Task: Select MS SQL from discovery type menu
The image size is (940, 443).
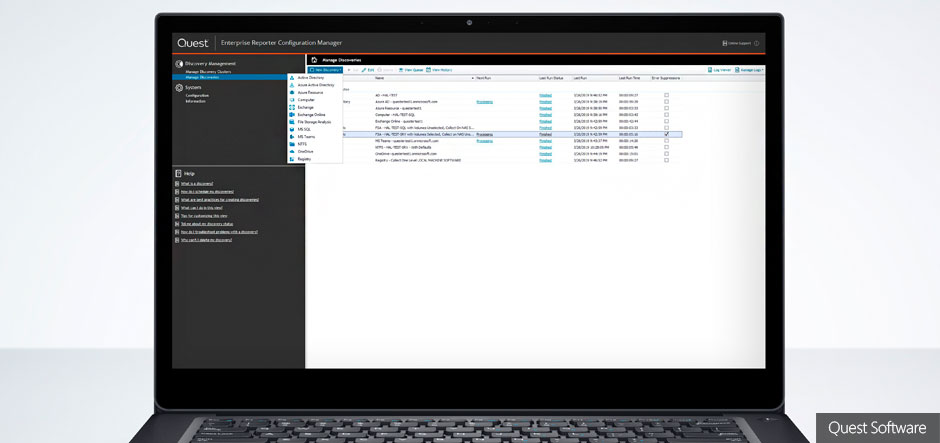Action: (x=305, y=129)
